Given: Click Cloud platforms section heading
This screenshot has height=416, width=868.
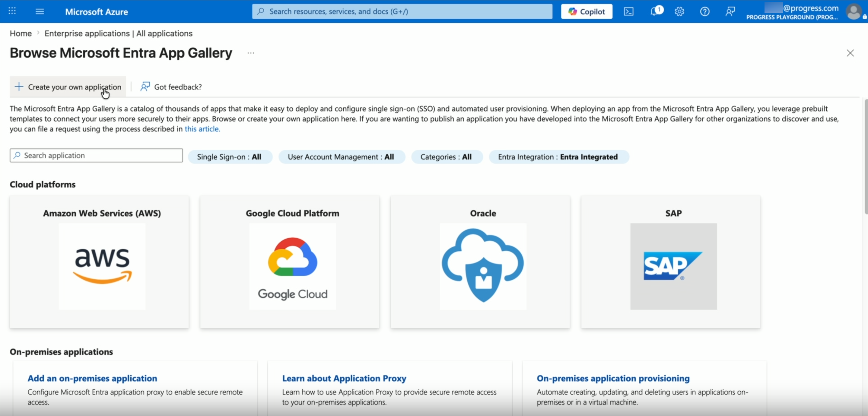Looking at the screenshot, I should pyautogui.click(x=43, y=185).
